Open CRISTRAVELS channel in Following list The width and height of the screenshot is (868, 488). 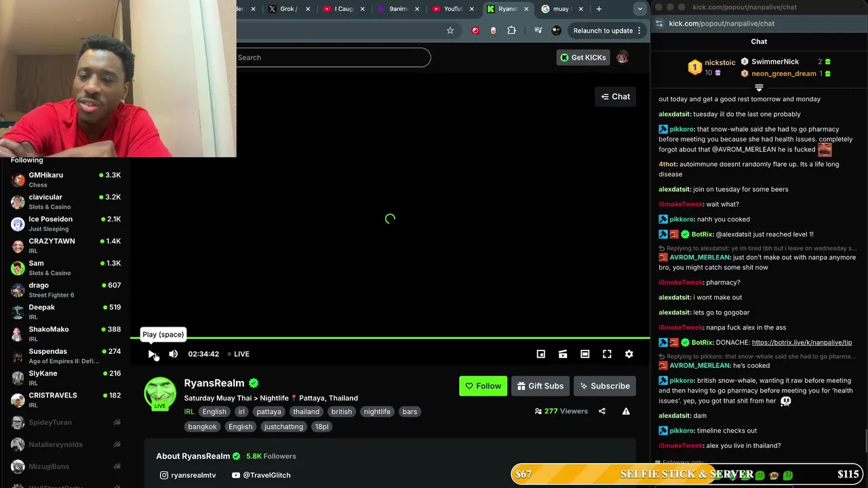(x=66, y=400)
